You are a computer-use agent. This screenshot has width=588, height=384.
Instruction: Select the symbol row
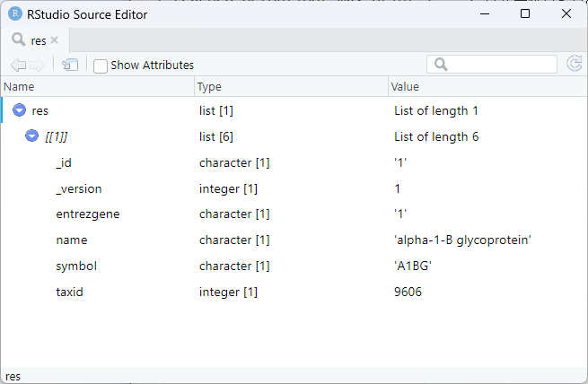[x=294, y=266]
